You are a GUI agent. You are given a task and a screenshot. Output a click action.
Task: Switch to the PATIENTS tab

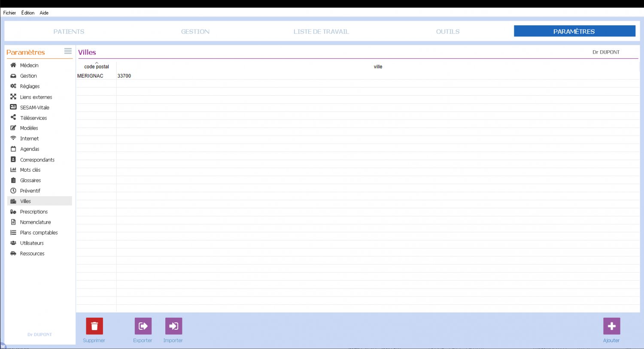click(x=69, y=31)
